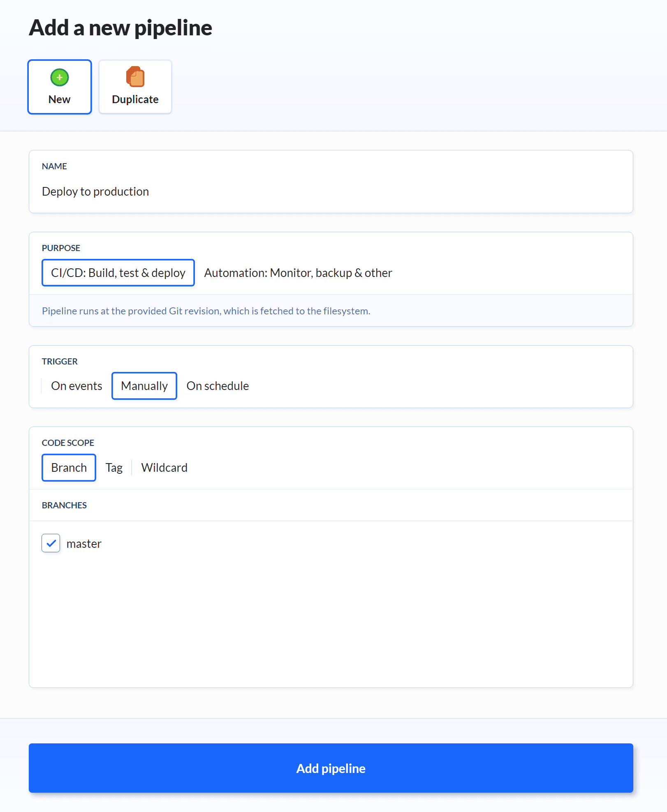Click the orange copy icon above Duplicate

[x=135, y=76]
